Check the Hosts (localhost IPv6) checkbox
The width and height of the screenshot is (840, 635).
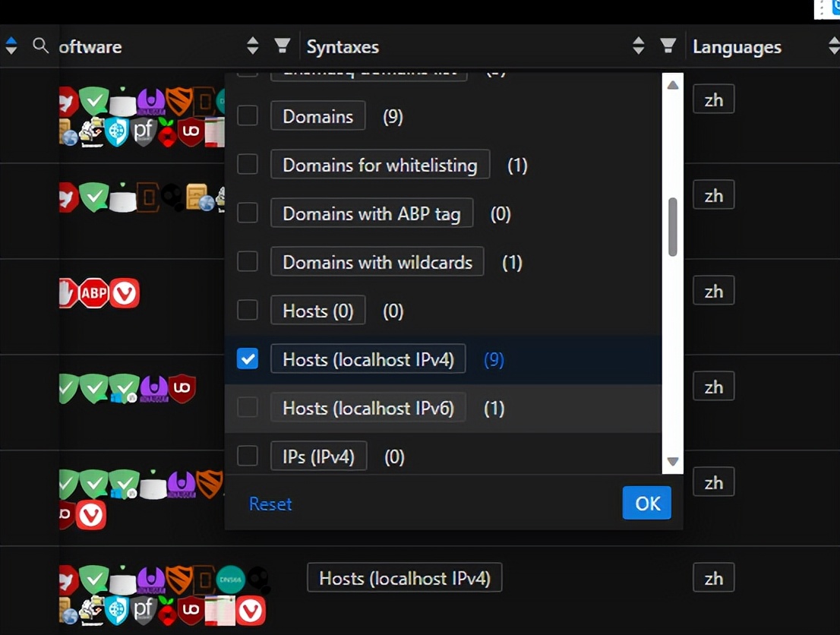coord(248,408)
